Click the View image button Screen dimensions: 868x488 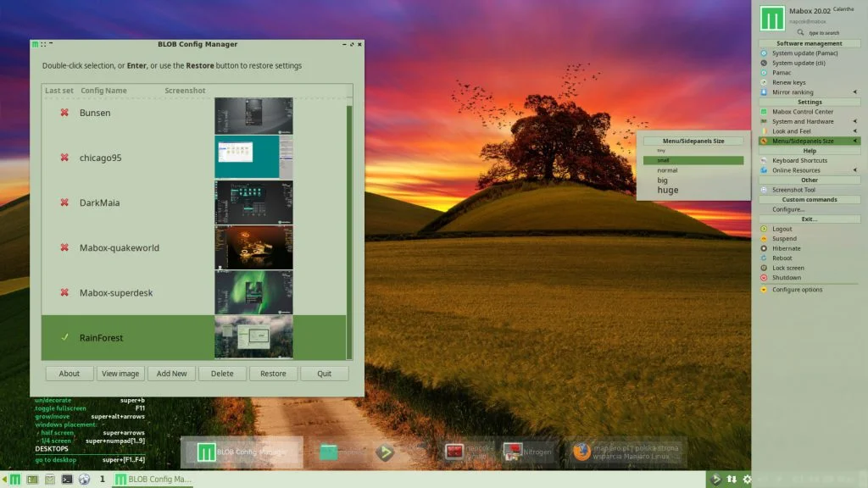[x=120, y=374]
